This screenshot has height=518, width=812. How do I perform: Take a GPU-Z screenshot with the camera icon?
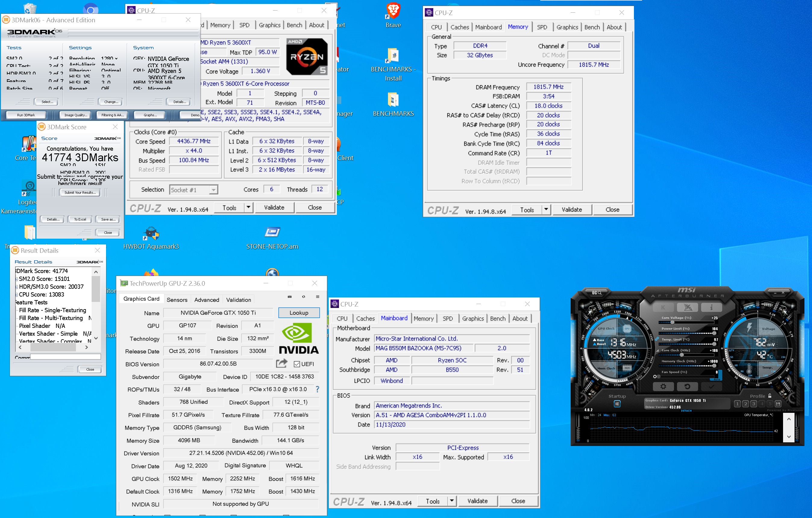(289, 297)
